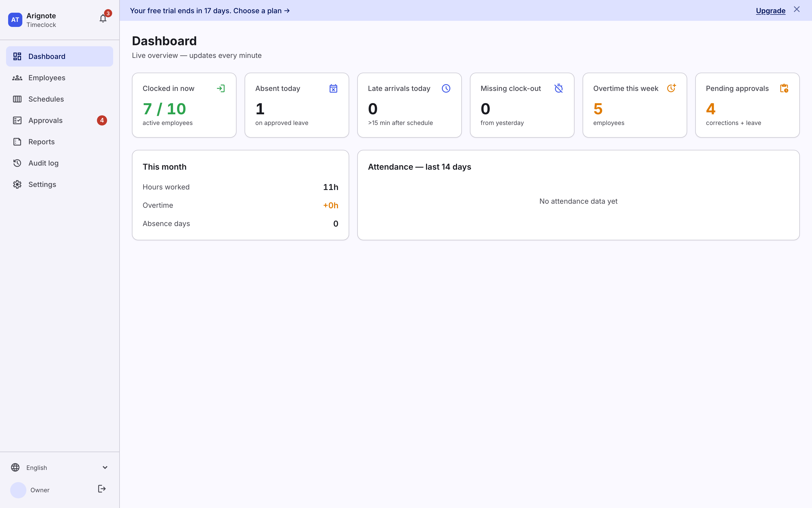
Task: Click the 7 / 10 clocked in value
Action: pyautogui.click(x=164, y=109)
